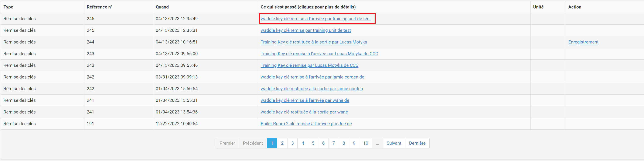Select the current page 1 button
This screenshot has height=161, width=644.
[x=272, y=143]
